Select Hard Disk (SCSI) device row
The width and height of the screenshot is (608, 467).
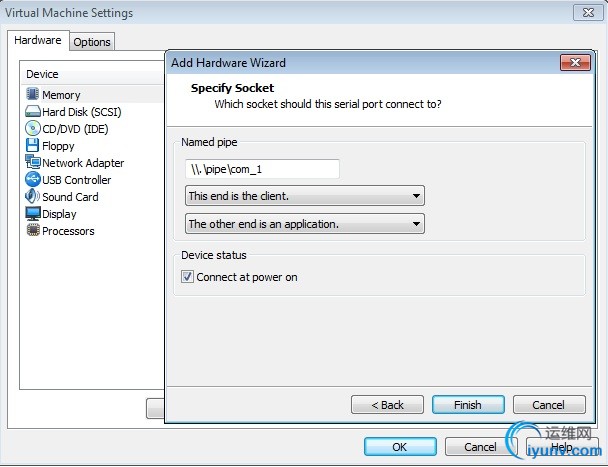click(x=92, y=112)
